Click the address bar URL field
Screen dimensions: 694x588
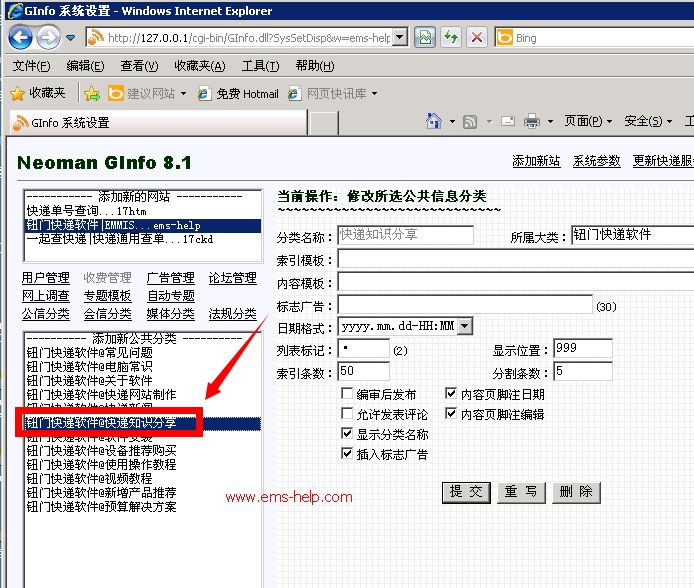(x=248, y=38)
